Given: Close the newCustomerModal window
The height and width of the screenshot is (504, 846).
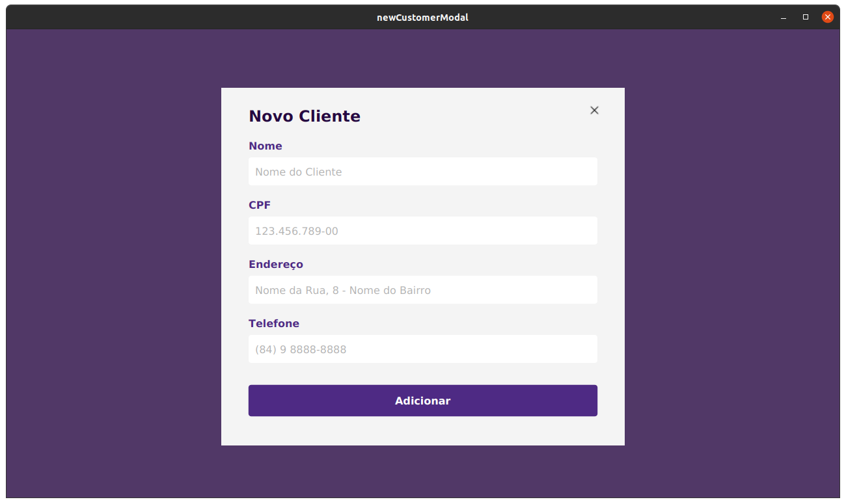Looking at the screenshot, I should click(828, 18).
